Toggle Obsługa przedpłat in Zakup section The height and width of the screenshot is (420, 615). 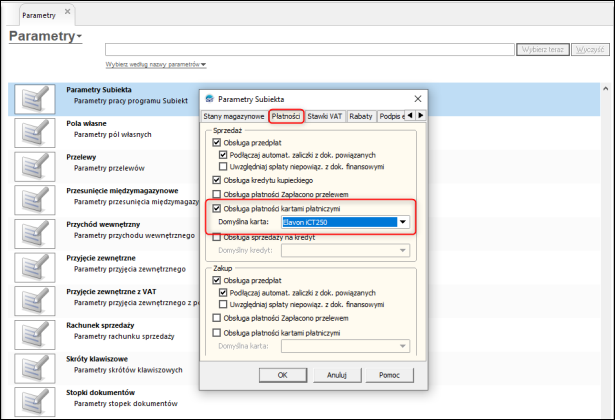217,280
